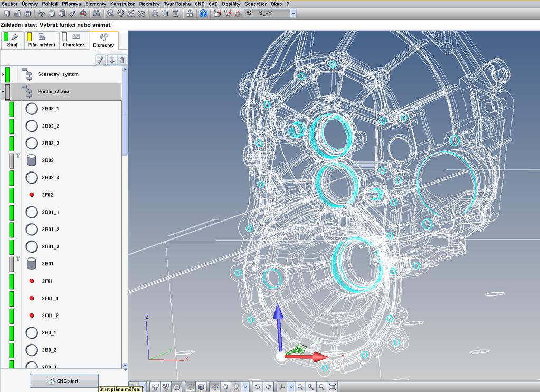Expand the Souradny_system group arrow
540x392 pixels.
point(3,74)
